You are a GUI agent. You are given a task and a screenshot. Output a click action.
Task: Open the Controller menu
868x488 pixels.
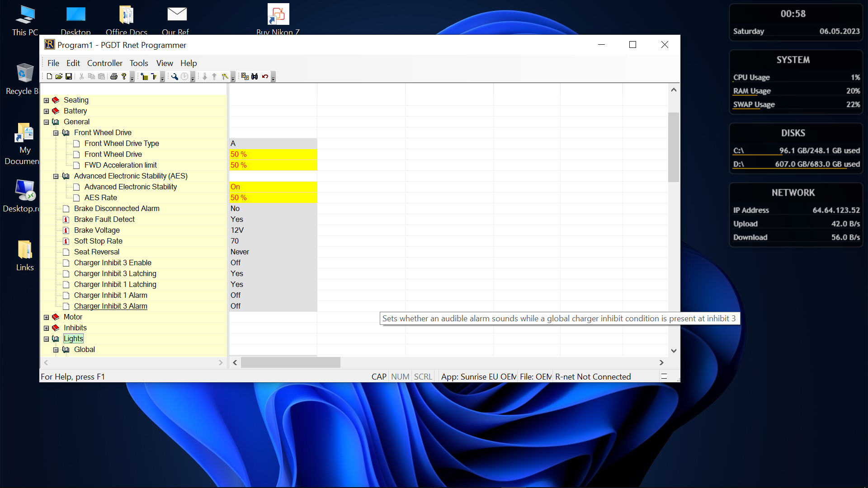click(x=104, y=63)
